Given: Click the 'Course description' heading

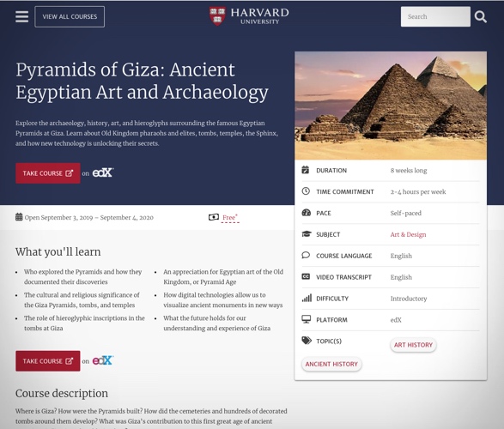Looking at the screenshot, I should [62, 393].
